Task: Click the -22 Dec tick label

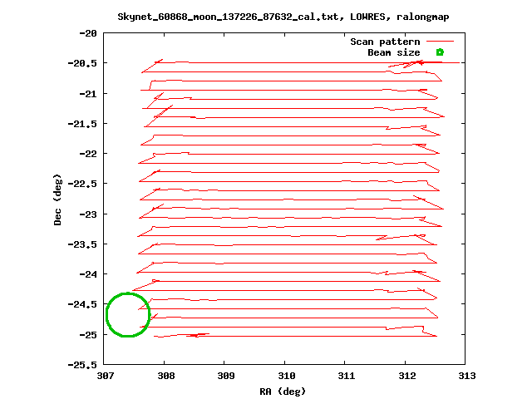Action: [x=88, y=154]
